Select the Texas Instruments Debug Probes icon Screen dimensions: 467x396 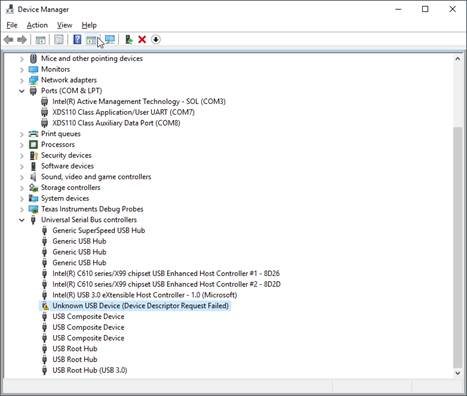33,209
